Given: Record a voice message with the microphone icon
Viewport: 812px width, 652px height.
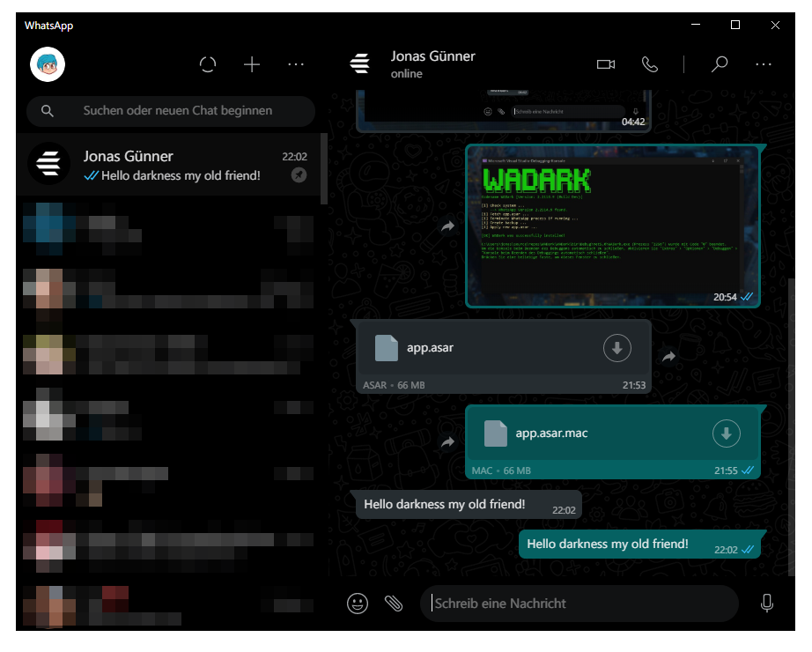Looking at the screenshot, I should (x=767, y=603).
